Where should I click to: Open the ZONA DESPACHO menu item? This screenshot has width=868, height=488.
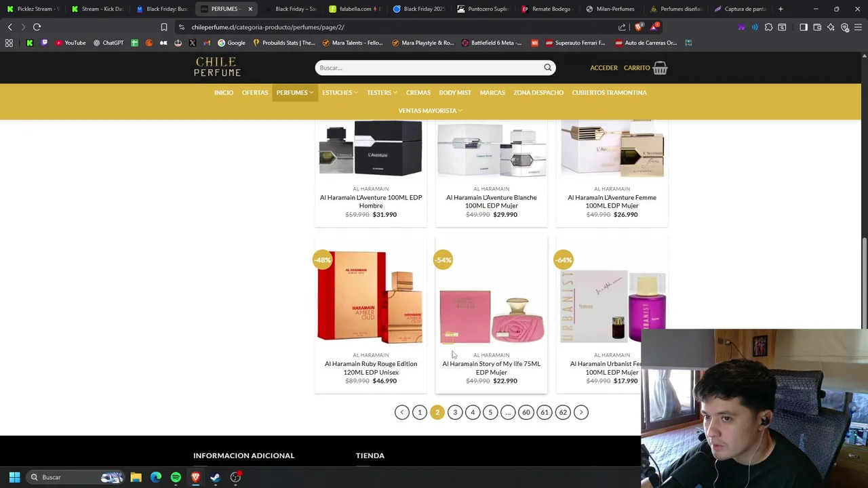tap(538, 92)
